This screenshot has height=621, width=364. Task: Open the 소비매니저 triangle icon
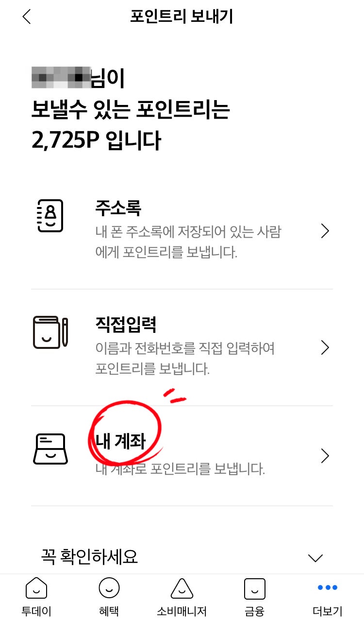pyautogui.click(x=182, y=588)
